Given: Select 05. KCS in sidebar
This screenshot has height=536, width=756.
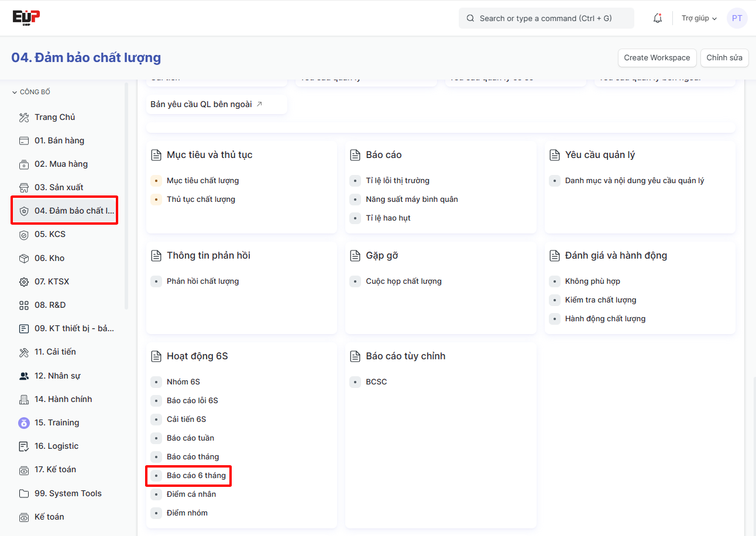Looking at the screenshot, I should pyautogui.click(x=50, y=234).
